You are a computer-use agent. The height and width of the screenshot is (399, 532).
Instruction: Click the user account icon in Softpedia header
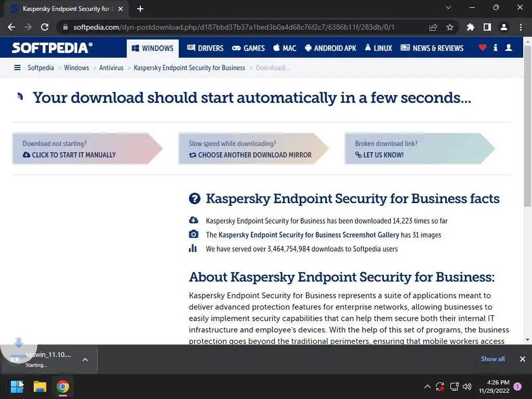click(509, 48)
